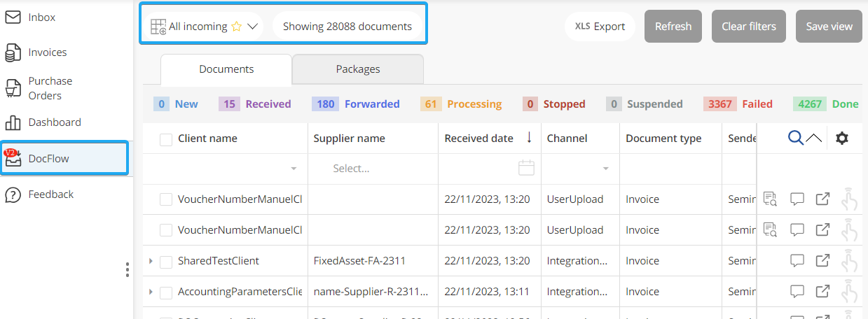Screen dimensions: 868x319
Task: Switch to the Packages tab
Action: pyautogui.click(x=357, y=69)
